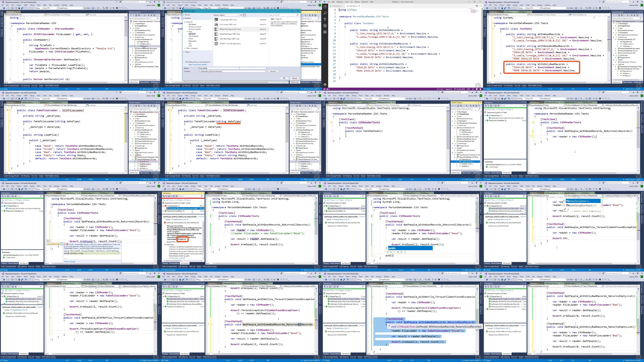Click 'C#' language mode in VS Code status bar
644x362 pixels.
pos(473,89)
